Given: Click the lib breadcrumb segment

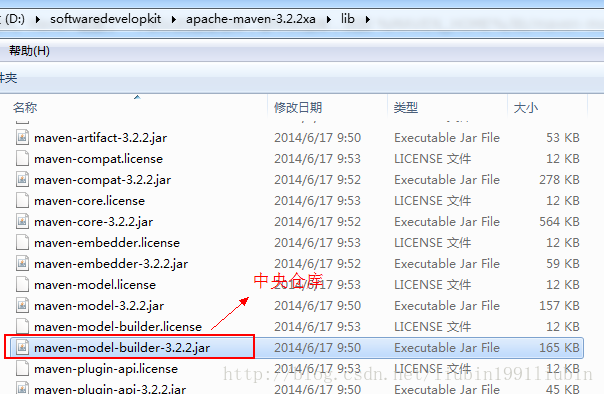Looking at the screenshot, I should pos(347,19).
